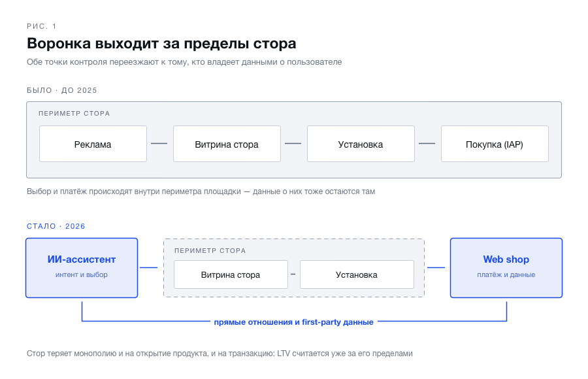The width and height of the screenshot is (588, 379).
Task: Select the upper Витрина стора box
Action: tap(227, 144)
